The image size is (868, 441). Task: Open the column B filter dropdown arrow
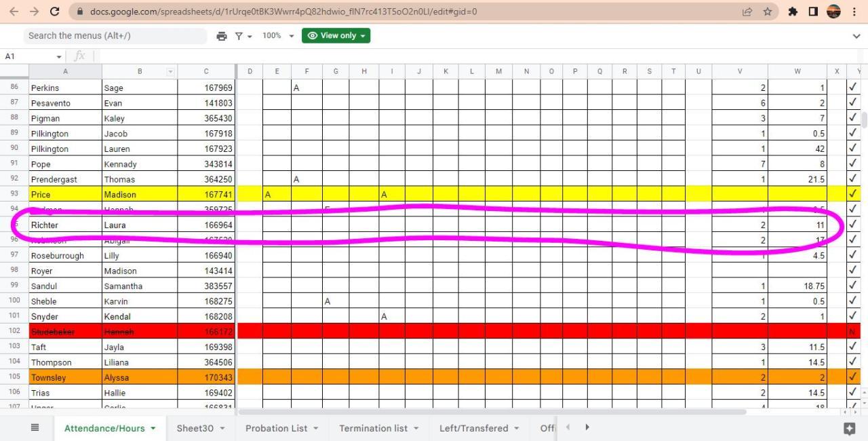(x=170, y=72)
